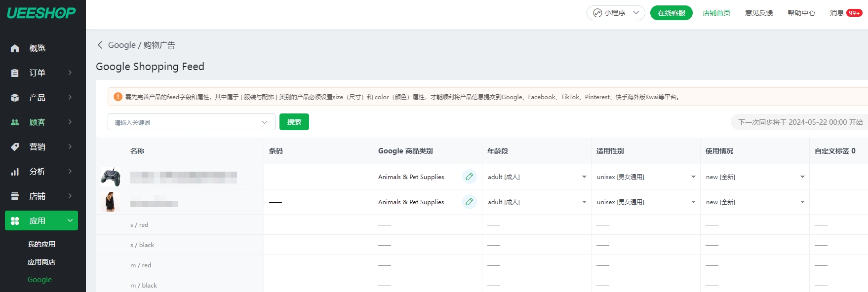This screenshot has height=292, width=868.
Task: Click the back arrow before Google / 购物广告
Action: click(x=100, y=45)
